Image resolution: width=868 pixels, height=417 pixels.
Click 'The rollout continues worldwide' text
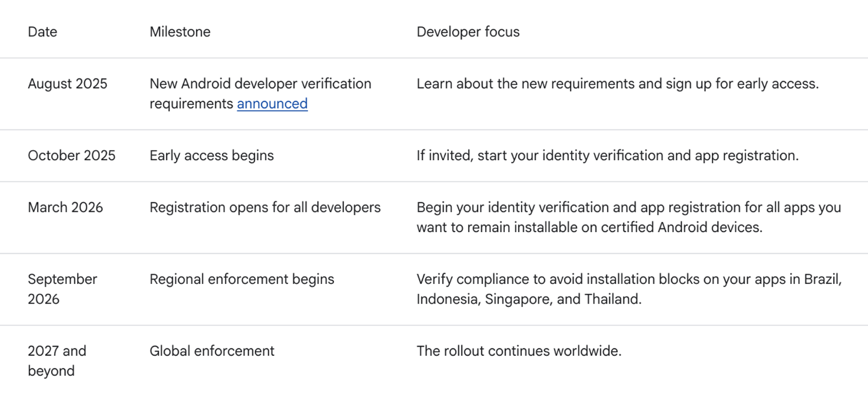519,351
